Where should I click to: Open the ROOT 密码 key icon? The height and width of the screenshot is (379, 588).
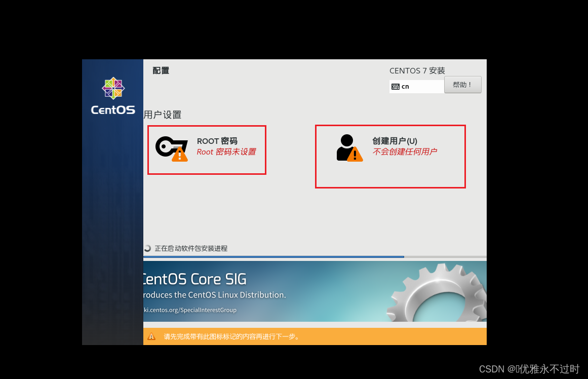point(172,149)
